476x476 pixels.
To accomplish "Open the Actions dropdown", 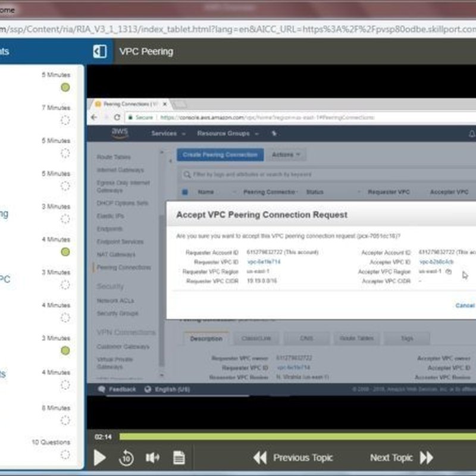I will coord(286,155).
